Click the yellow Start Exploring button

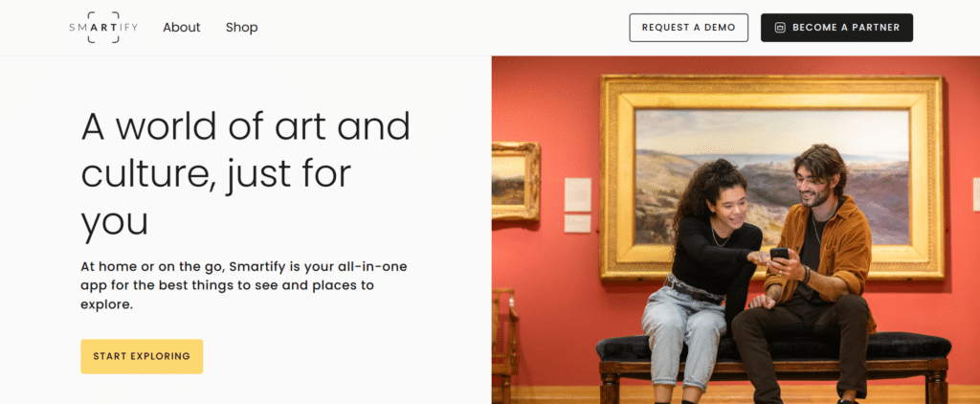[142, 356]
